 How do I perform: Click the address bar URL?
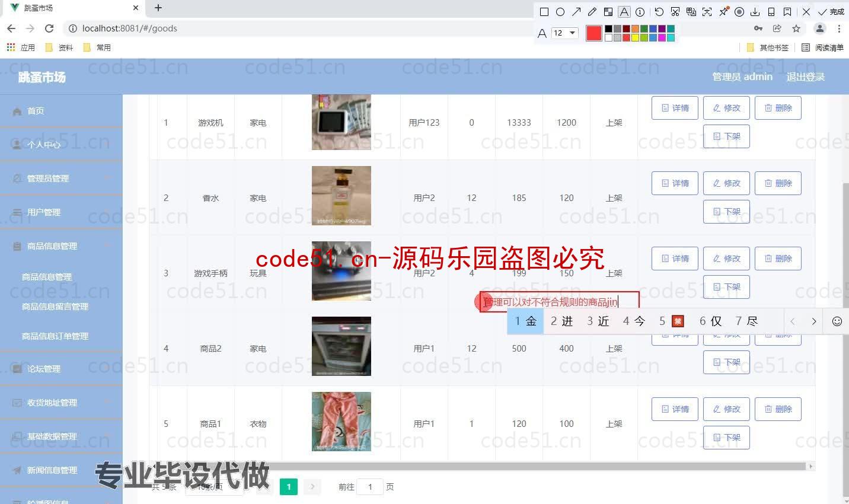point(130,28)
